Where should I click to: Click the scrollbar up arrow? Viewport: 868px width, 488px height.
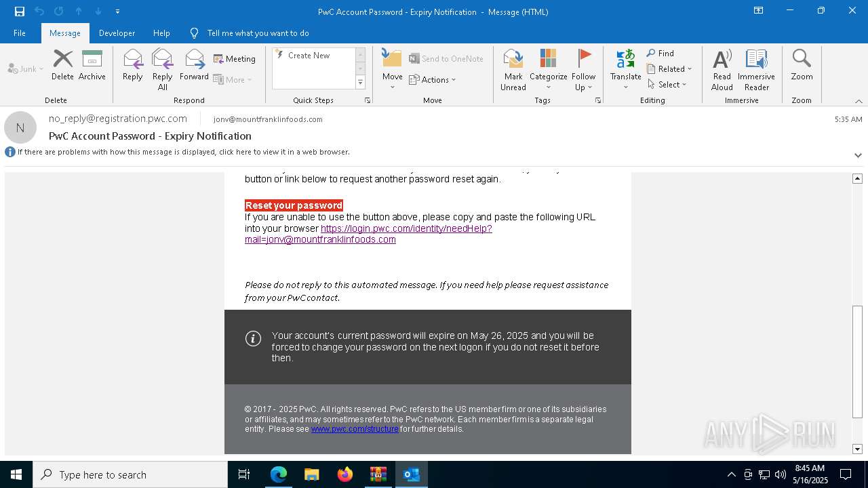coord(857,178)
